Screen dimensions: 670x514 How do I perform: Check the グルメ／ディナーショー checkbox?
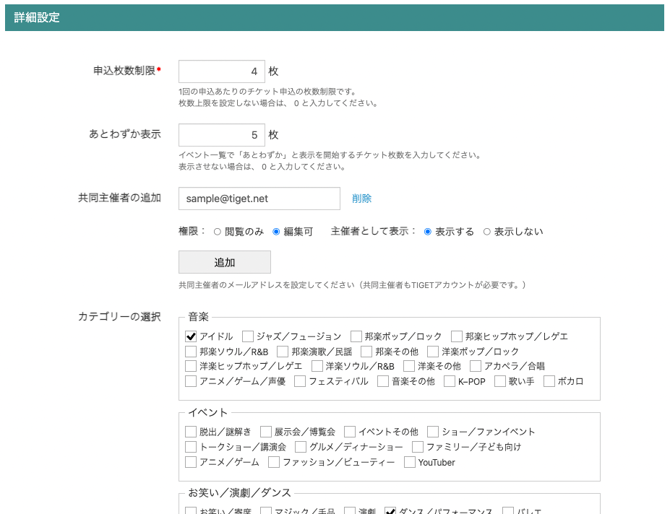tap(301, 447)
